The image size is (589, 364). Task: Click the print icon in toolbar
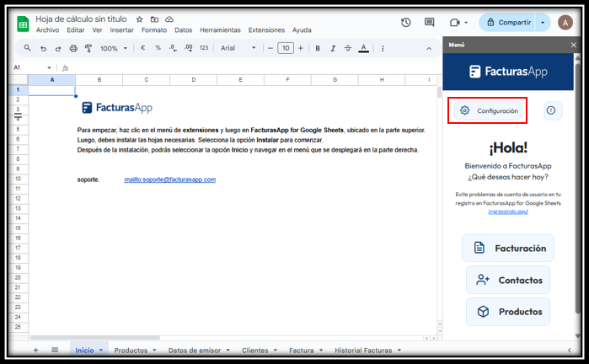pos(72,49)
